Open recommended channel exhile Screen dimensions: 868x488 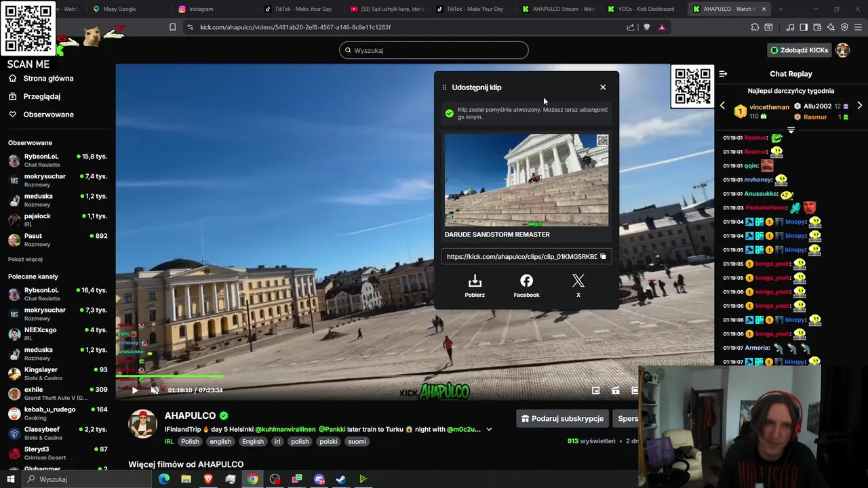[x=58, y=393]
